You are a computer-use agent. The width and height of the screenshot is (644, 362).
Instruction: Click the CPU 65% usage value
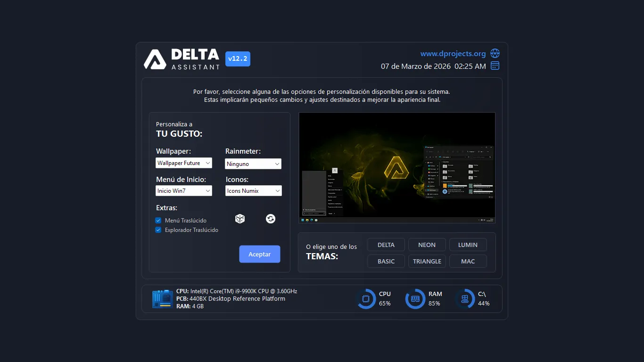[x=385, y=304]
